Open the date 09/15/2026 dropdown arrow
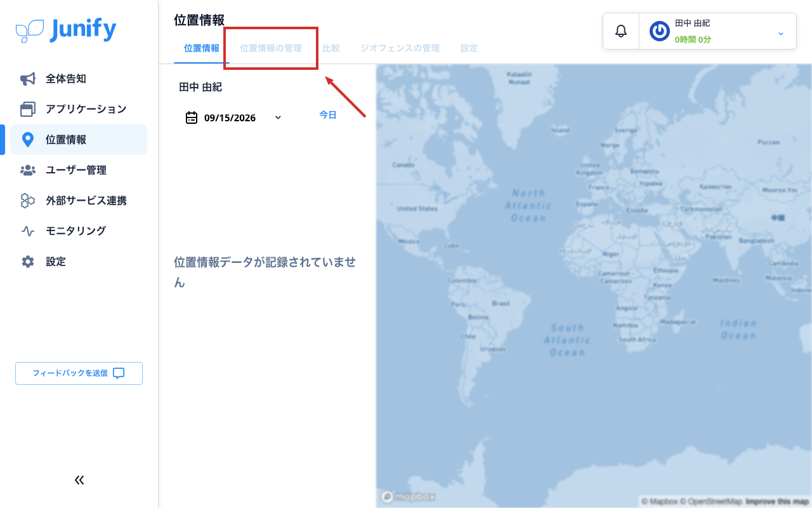 278,117
